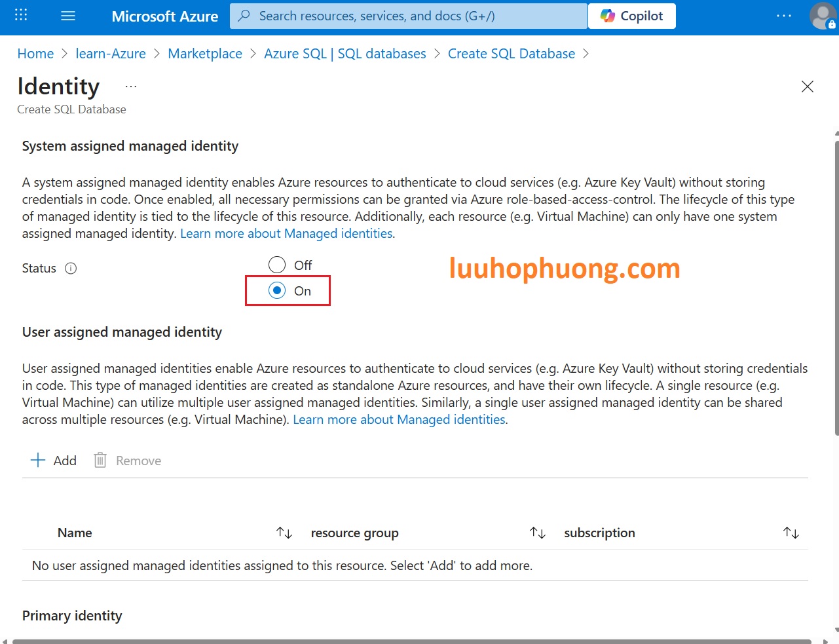
Task: Open the Azure app launcher grid icon
Action: (x=21, y=16)
